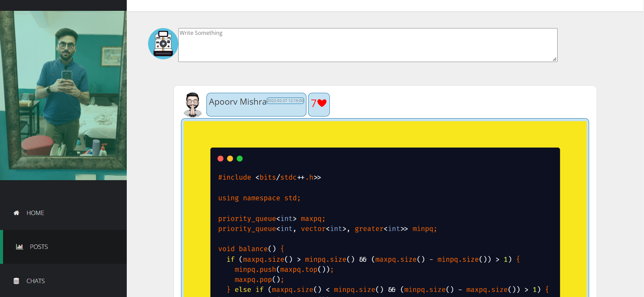The image size is (644, 297).
Task: Click the Write Something text area
Action: click(368, 45)
